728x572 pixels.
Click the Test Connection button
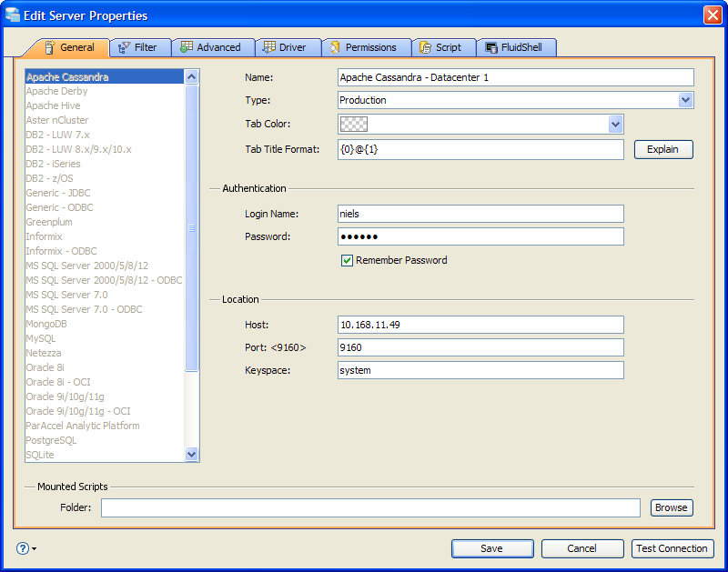coord(672,548)
